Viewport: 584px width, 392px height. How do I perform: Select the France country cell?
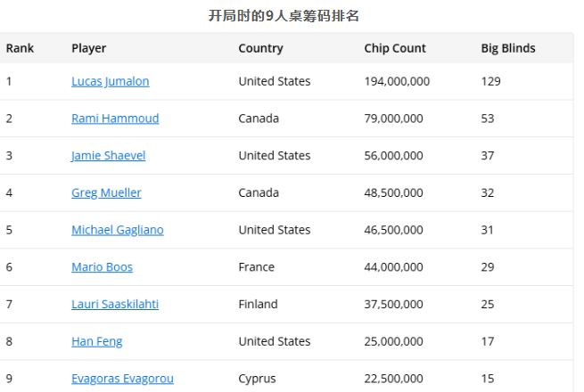(256, 267)
